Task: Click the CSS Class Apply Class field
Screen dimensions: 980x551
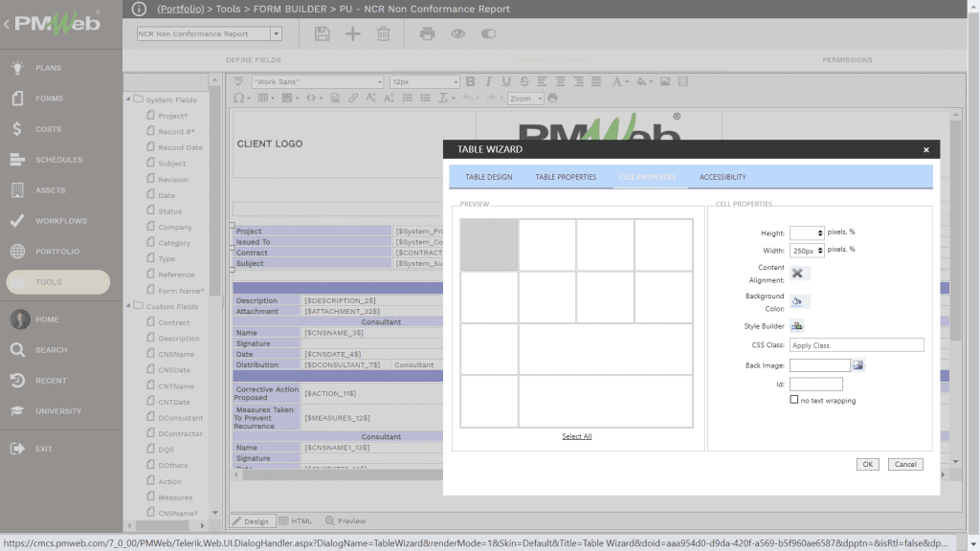Action: [857, 344]
